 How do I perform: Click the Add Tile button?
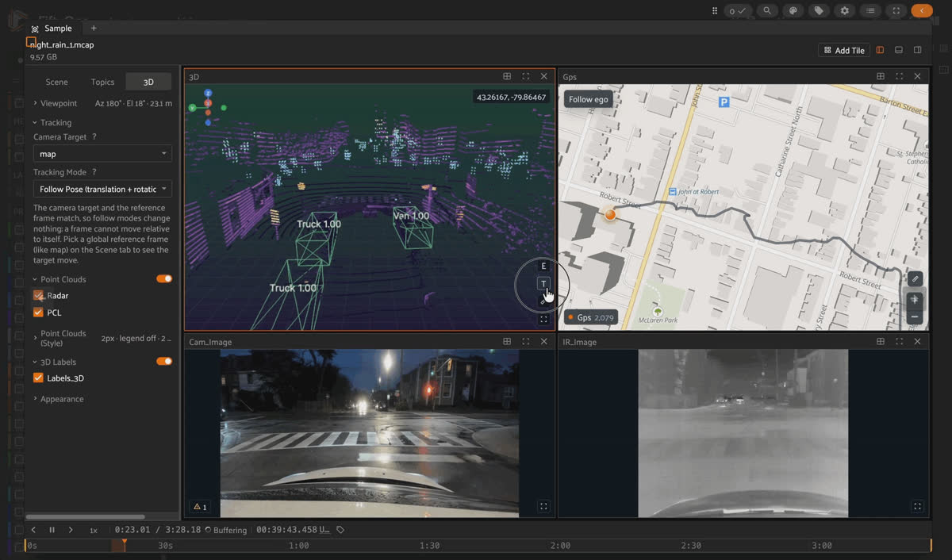point(844,50)
